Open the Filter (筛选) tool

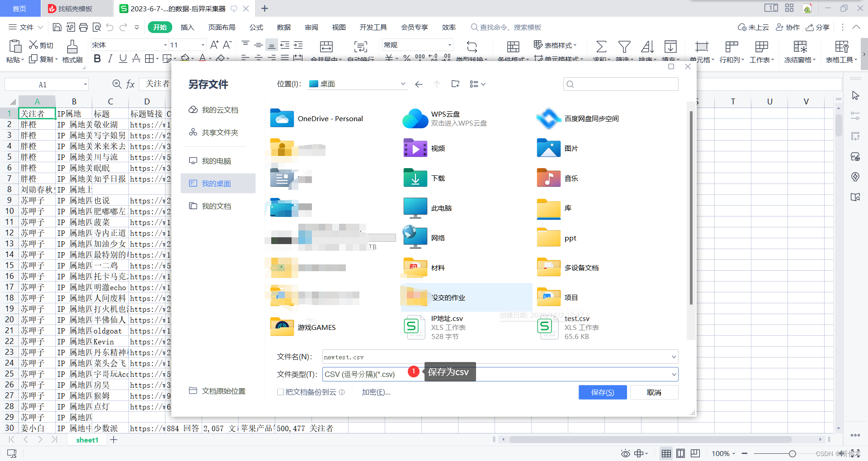pos(624,51)
